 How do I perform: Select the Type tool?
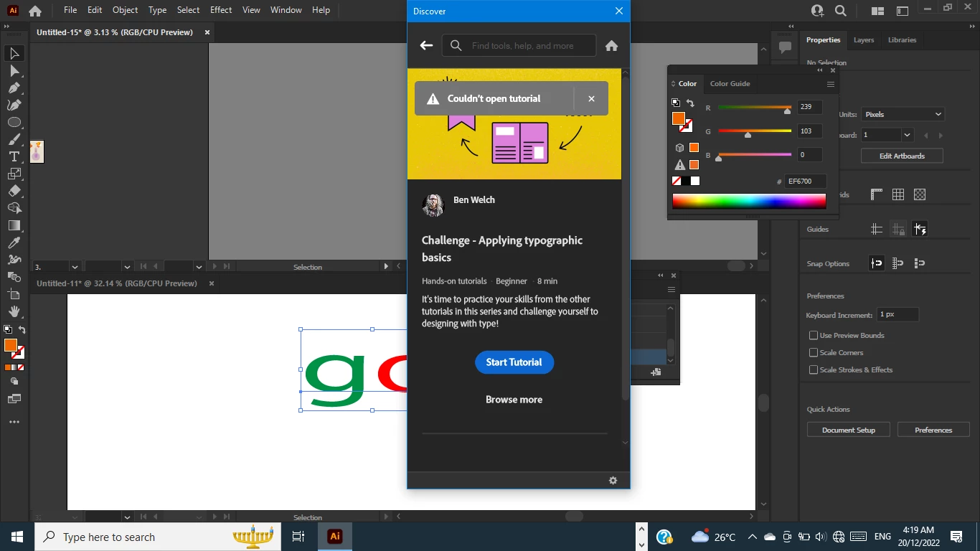pos(14,157)
